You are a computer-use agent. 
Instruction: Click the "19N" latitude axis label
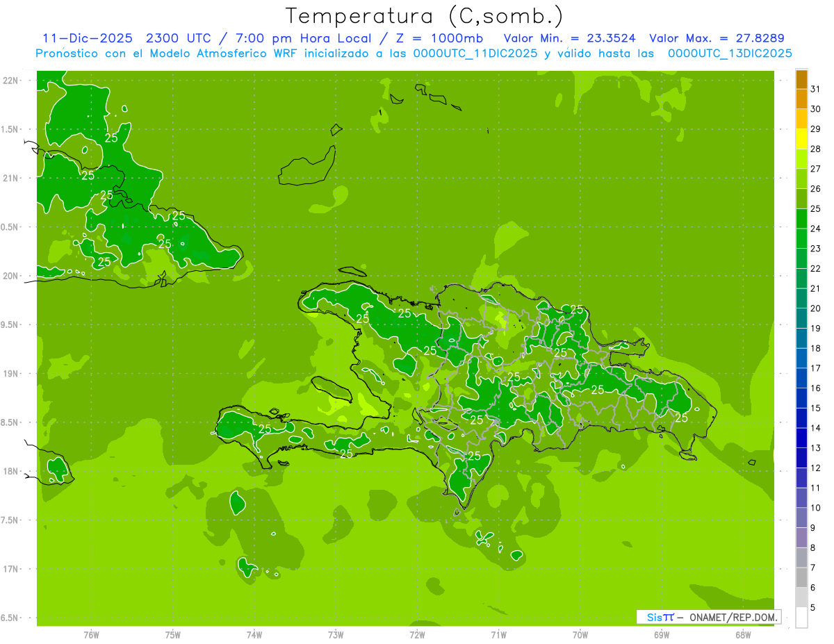click(11, 374)
